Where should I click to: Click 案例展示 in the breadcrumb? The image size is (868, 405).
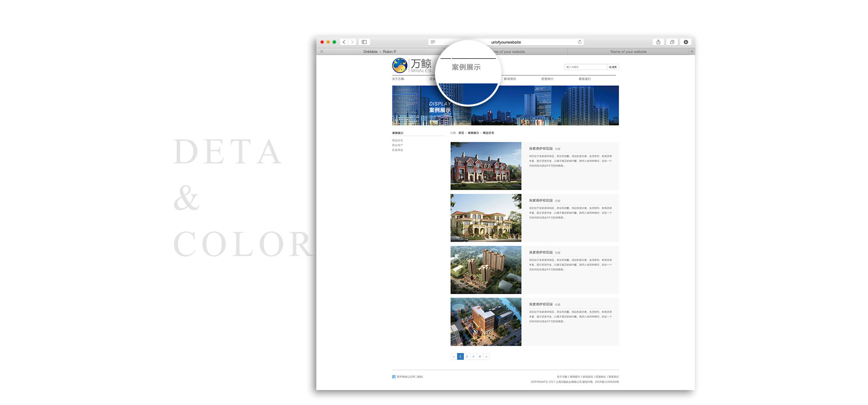coord(473,133)
